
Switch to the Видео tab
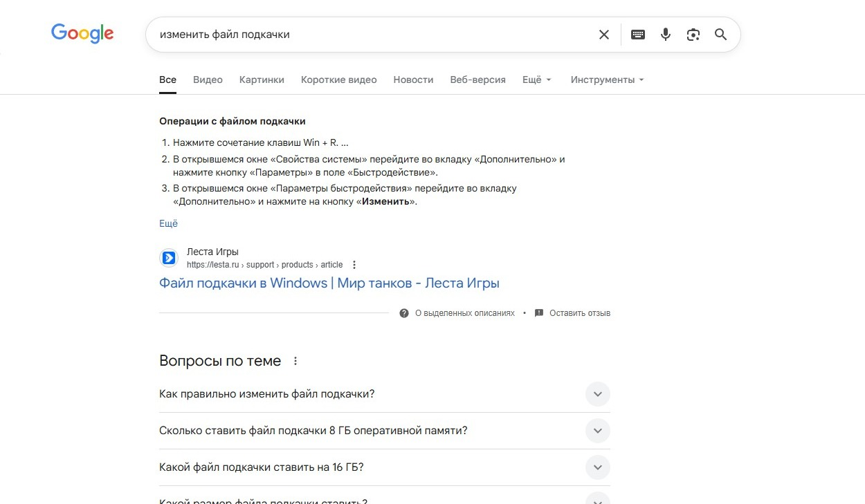pos(208,80)
